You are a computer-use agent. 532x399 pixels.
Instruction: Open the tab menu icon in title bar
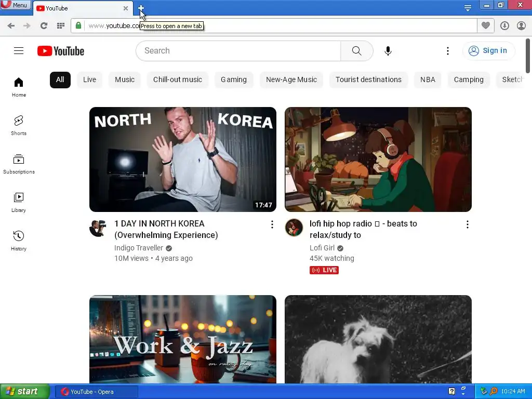point(468,8)
